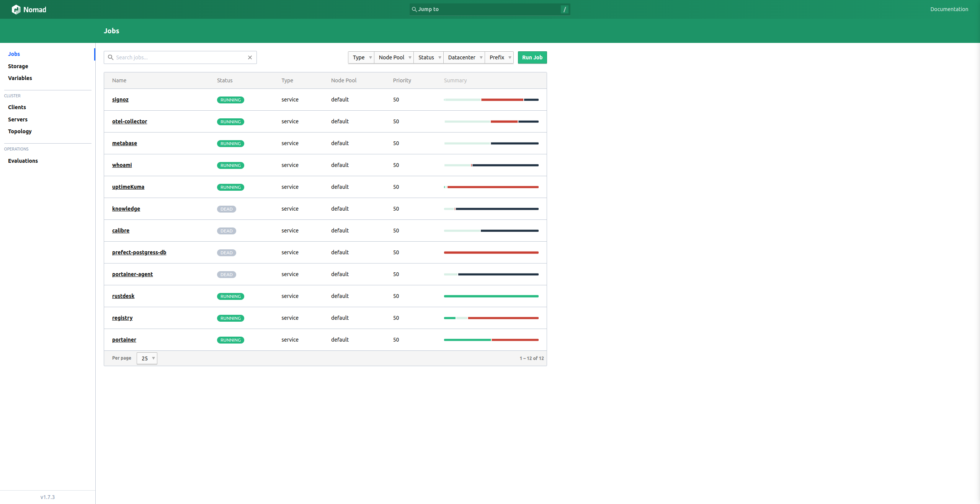980x504 pixels.
Task: Clear job search with X icon
Action: (250, 57)
